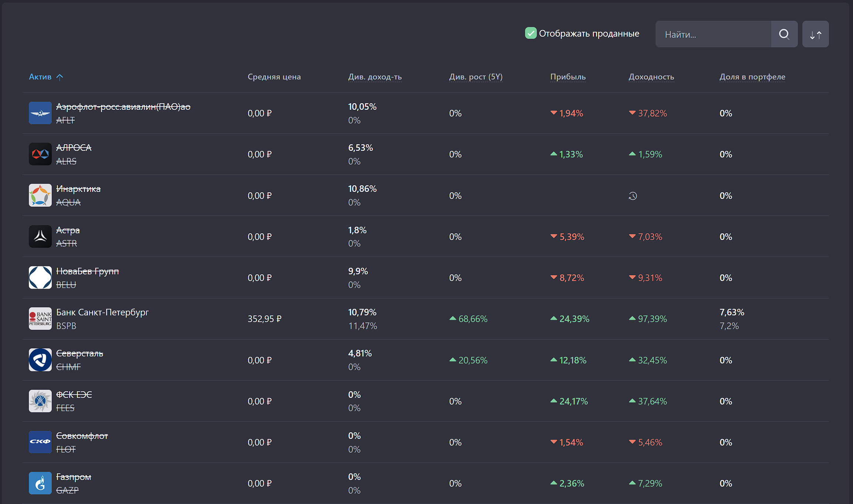Open the АЛРОСА asset name
Screen dimensions: 853x504
coord(74,148)
